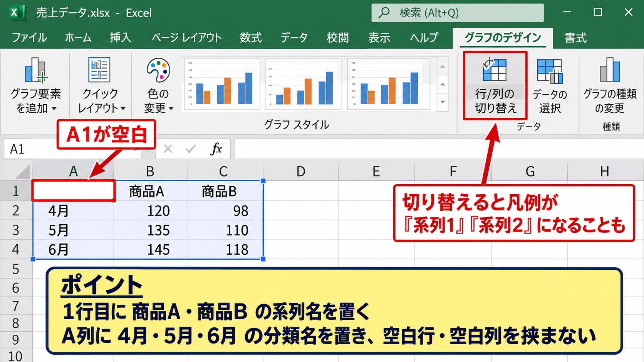Screen dimensions: 644x362
Task: Select row 3 header
Action: pos(16,230)
